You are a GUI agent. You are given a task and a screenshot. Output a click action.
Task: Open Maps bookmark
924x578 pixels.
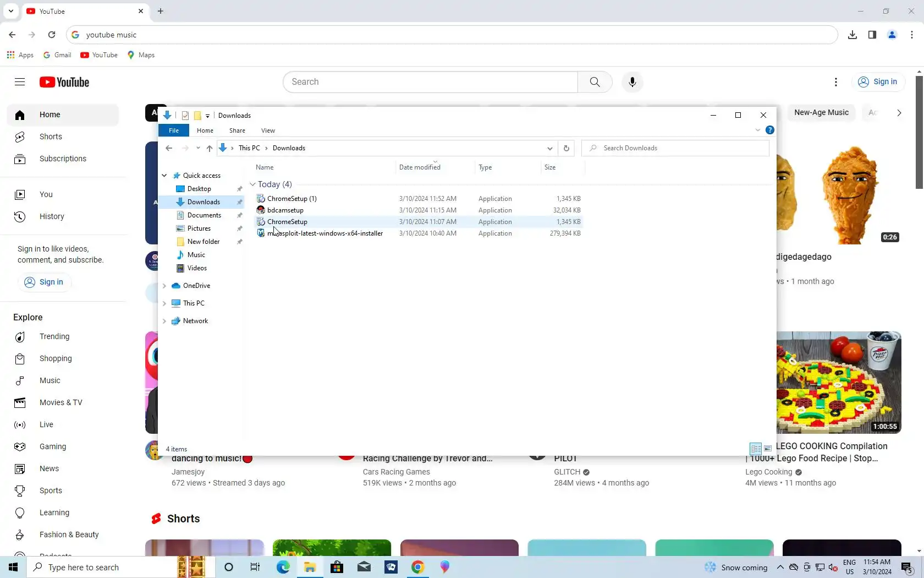pos(141,55)
